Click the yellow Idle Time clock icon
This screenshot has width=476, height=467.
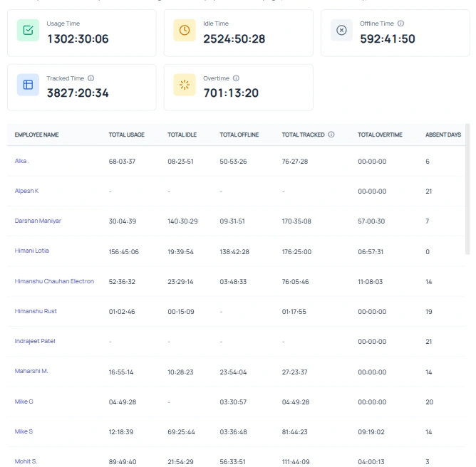click(185, 30)
